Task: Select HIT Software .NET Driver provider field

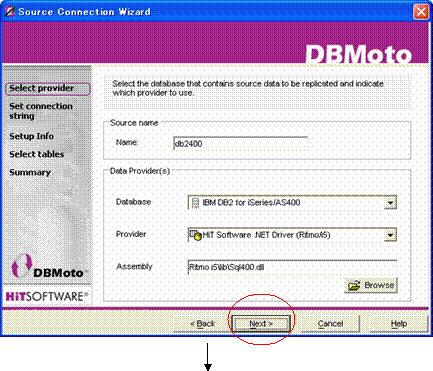Action: [292, 235]
